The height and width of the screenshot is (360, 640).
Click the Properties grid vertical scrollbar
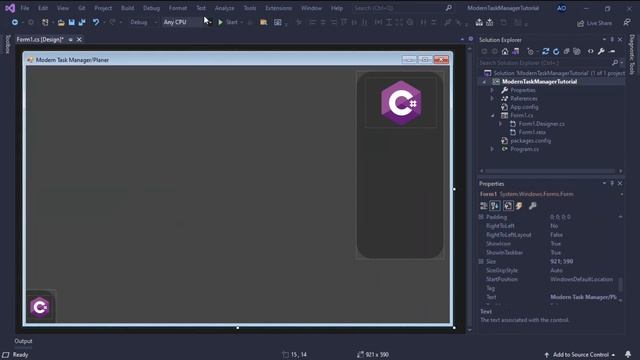coord(620,284)
